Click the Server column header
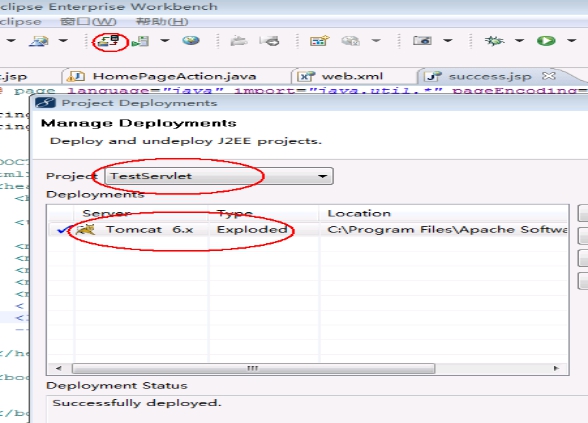588x423 pixels. pyautogui.click(x=107, y=213)
